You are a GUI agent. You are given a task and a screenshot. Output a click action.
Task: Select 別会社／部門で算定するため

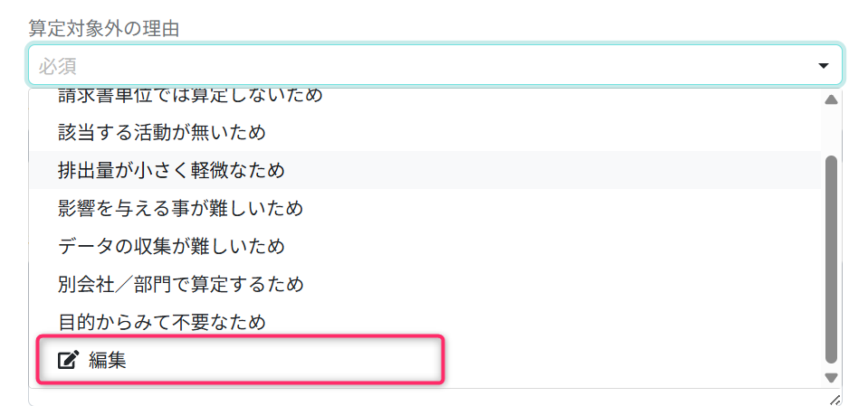click(x=179, y=284)
